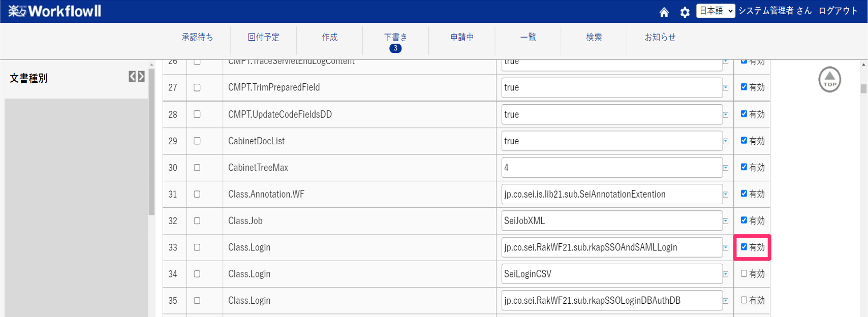868x317 pixels.
Task: Toggle 有効 for row 28 CMPT.UpdateCodeFieldsDD
Action: pyautogui.click(x=744, y=114)
